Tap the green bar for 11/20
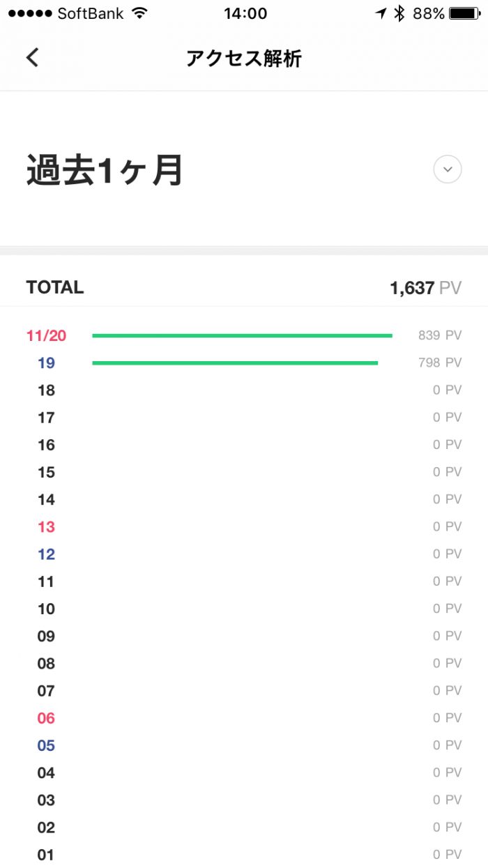The height and width of the screenshot is (868, 488). 242,335
